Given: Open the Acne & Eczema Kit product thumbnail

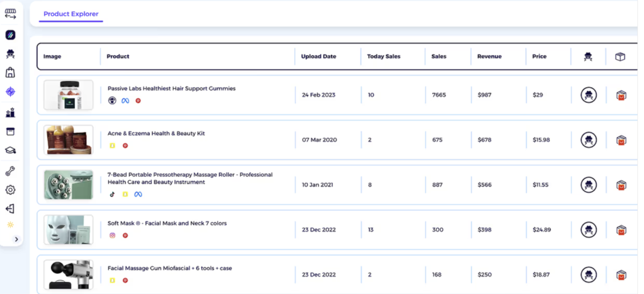Looking at the screenshot, I should pyautogui.click(x=69, y=140).
